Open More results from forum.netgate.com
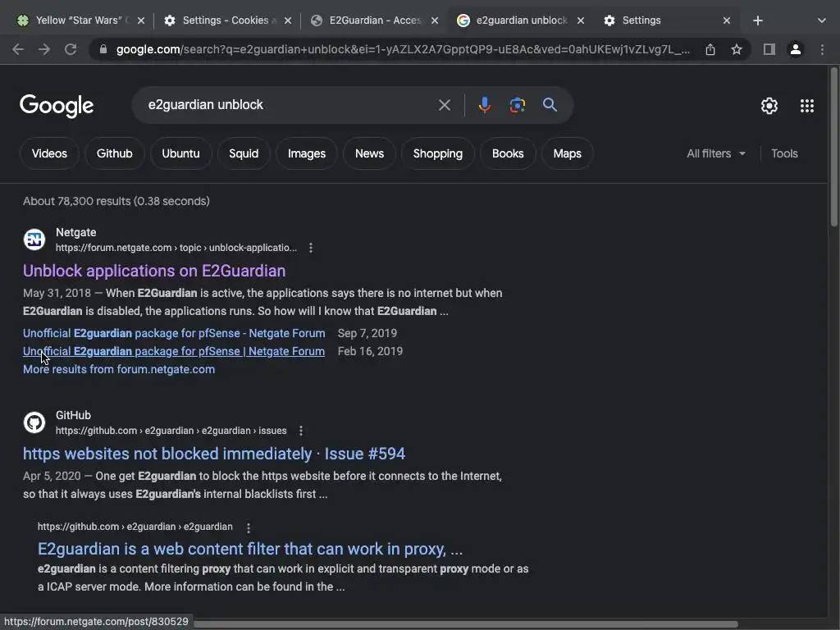Image resolution: width=840 pixels, height=630 pixels. pyautogui.click(x=119, y=370)
